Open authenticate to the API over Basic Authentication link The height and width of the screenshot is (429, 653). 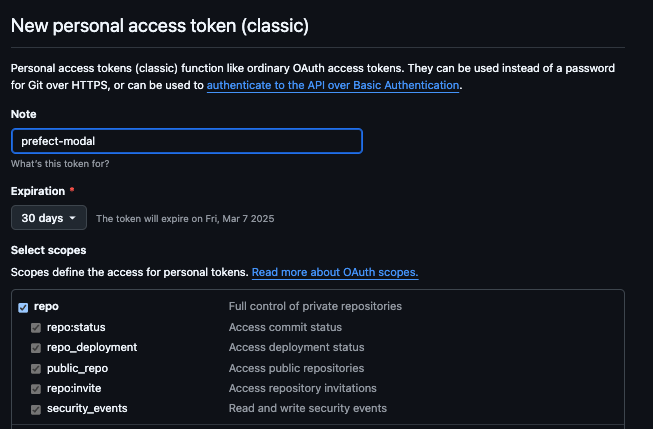pos(333,85)
